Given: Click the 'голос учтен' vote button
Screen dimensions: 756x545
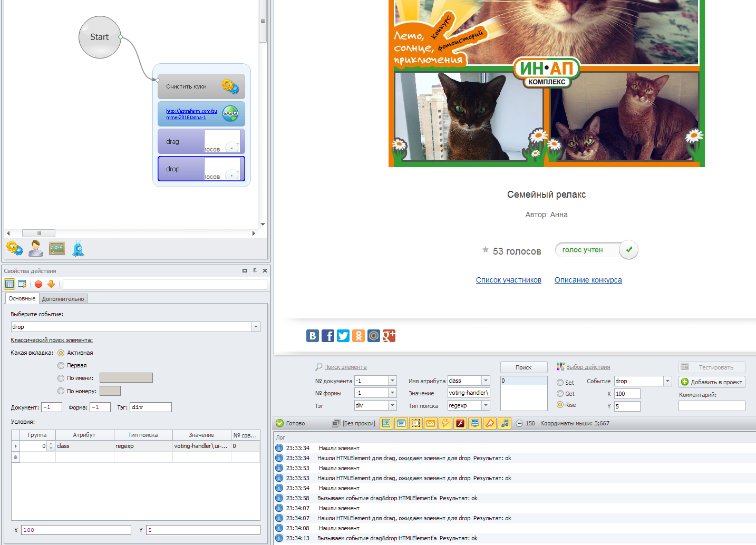Looking at the screenshot, I should [596, 250].
